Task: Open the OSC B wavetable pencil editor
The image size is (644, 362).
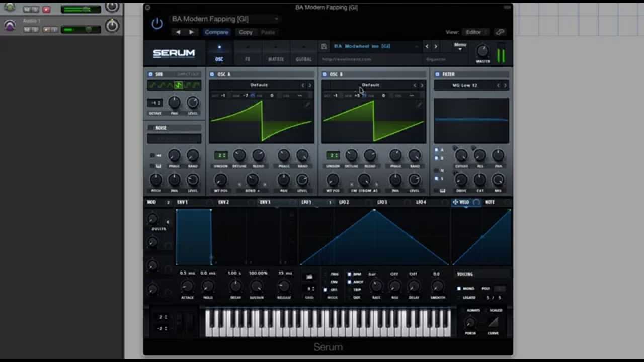Action: (419, 105)
